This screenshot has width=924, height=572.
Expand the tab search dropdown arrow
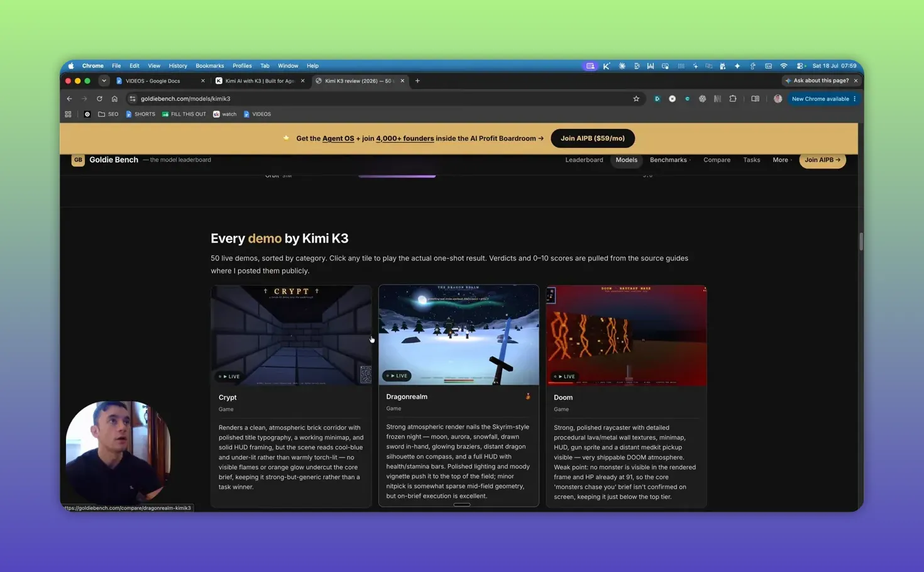point(104,80)
